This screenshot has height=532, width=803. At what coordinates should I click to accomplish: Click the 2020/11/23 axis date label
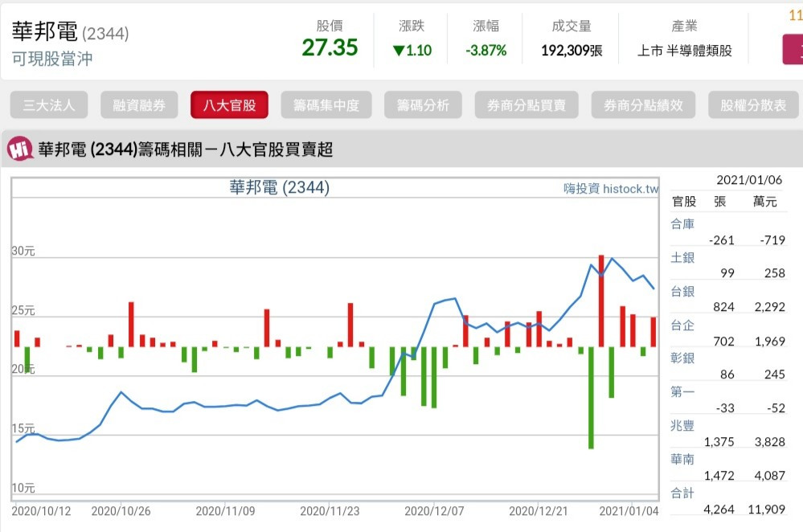point(330,511)
